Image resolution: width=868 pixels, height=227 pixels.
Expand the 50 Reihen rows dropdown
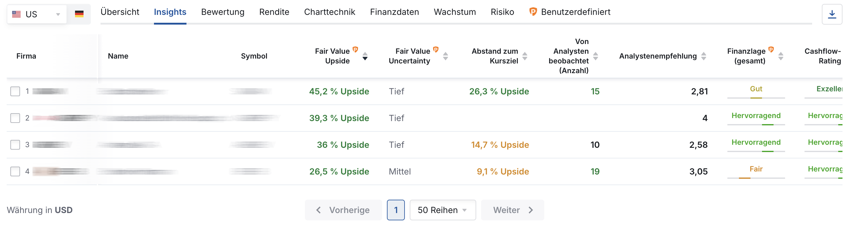pos(443,210)
